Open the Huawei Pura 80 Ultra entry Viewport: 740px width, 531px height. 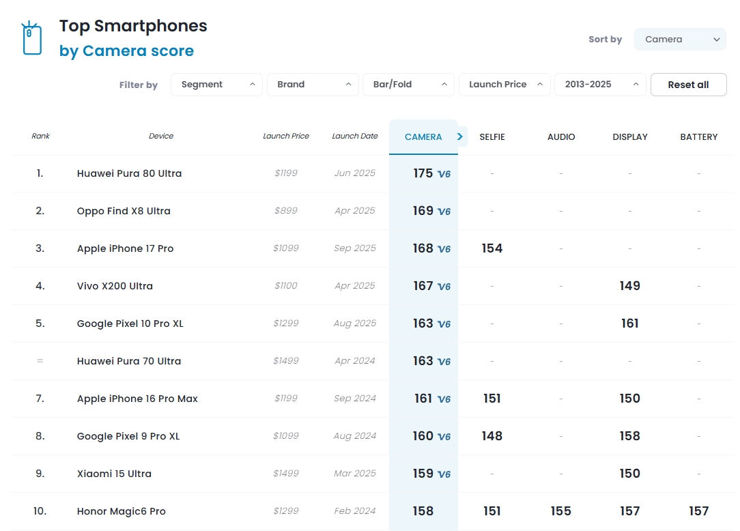coord(129,174)
